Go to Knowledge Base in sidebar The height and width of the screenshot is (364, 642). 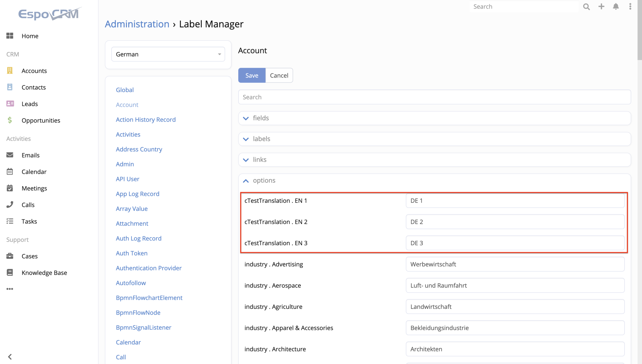44,273
